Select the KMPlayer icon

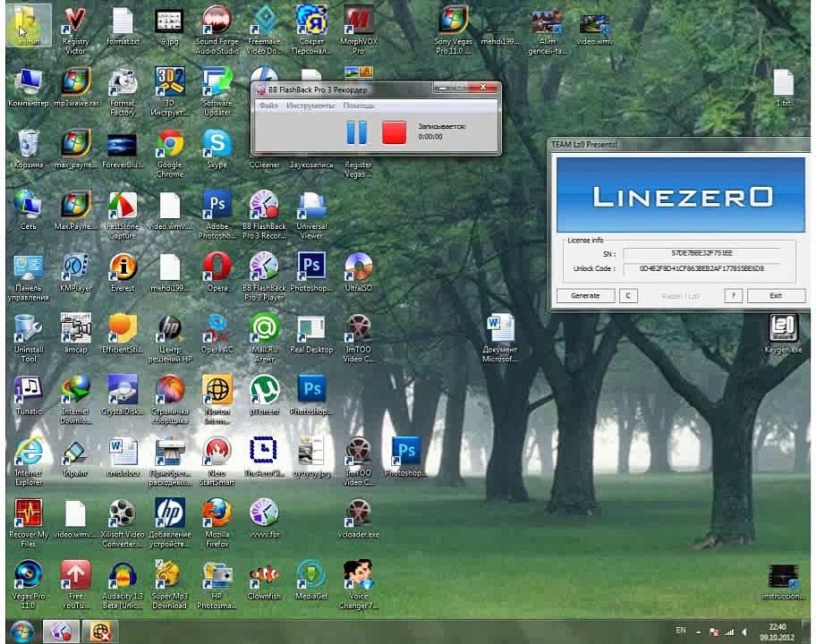click(x=75, y=273)
